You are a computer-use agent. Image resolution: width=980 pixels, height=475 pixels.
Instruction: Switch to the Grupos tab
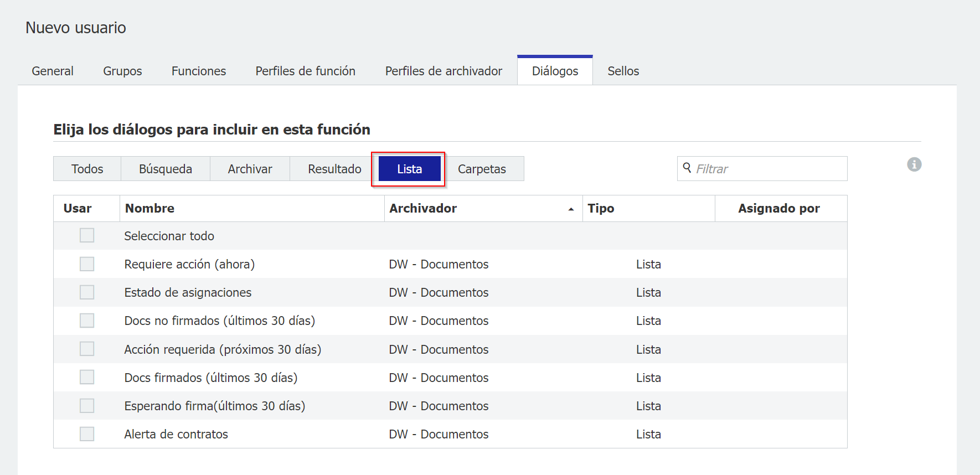click(x=122, y=71)
